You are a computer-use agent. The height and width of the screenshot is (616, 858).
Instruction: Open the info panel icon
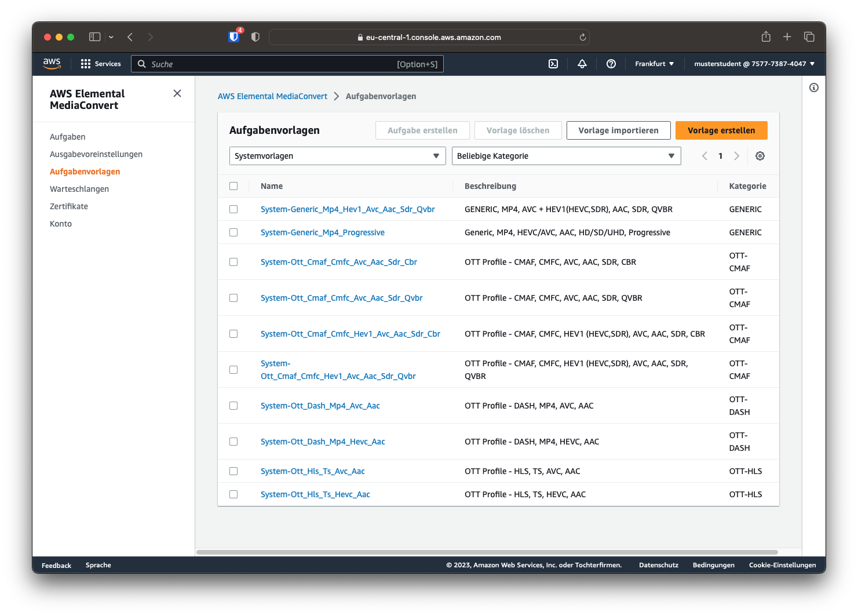pyautogui.click(x=814, y=88)
